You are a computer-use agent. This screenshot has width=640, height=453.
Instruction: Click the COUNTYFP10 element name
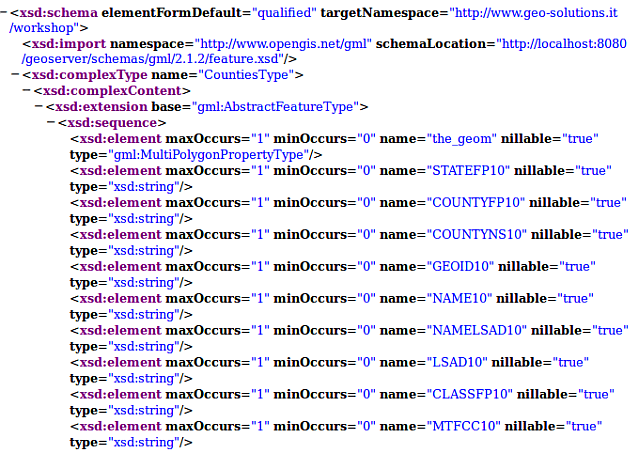476,202
